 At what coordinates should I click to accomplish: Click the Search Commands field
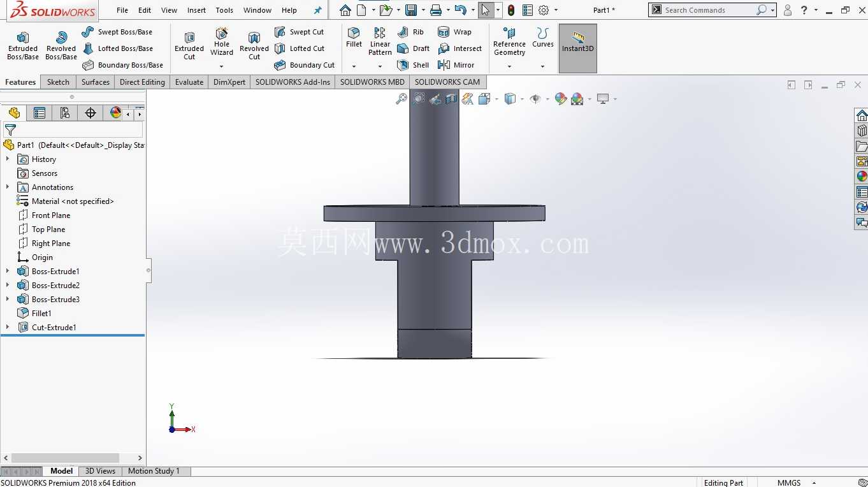(x=709, y=10)
